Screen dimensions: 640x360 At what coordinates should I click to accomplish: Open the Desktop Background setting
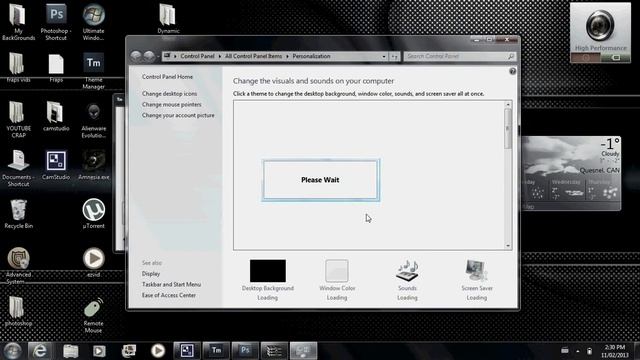click(x=268, y=280)
